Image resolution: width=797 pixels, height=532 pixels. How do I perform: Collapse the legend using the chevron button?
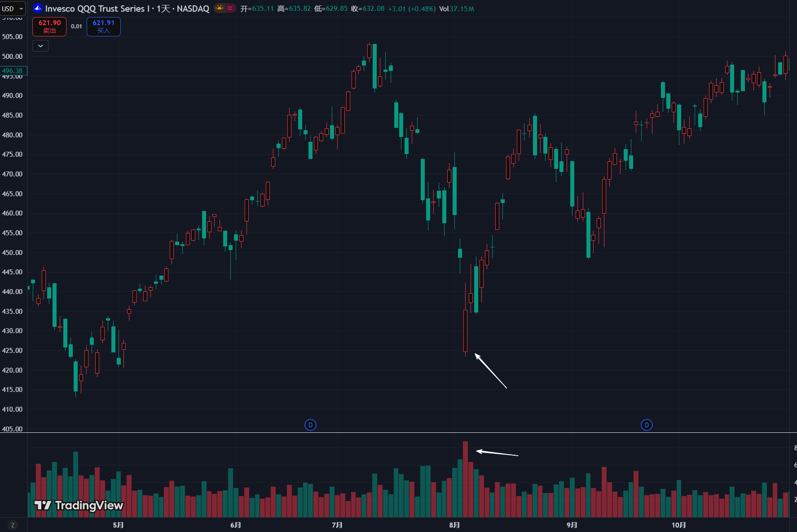point(40,46)
